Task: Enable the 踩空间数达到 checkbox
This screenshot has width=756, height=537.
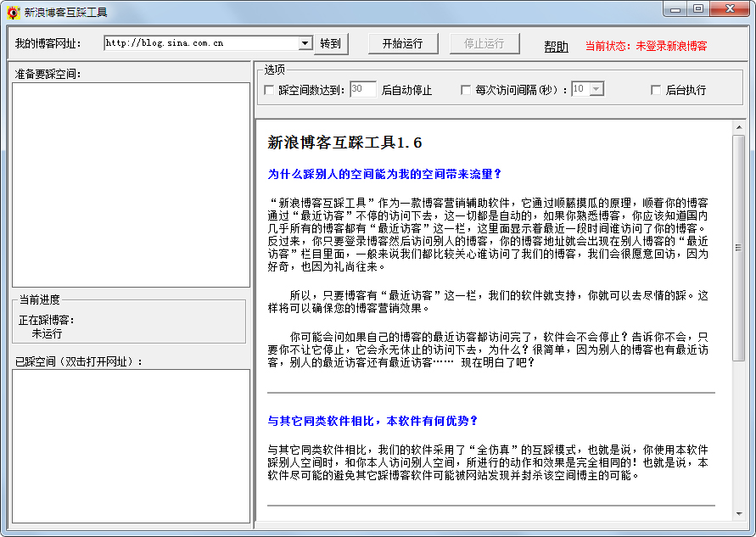Action: [x=269, y=90]
